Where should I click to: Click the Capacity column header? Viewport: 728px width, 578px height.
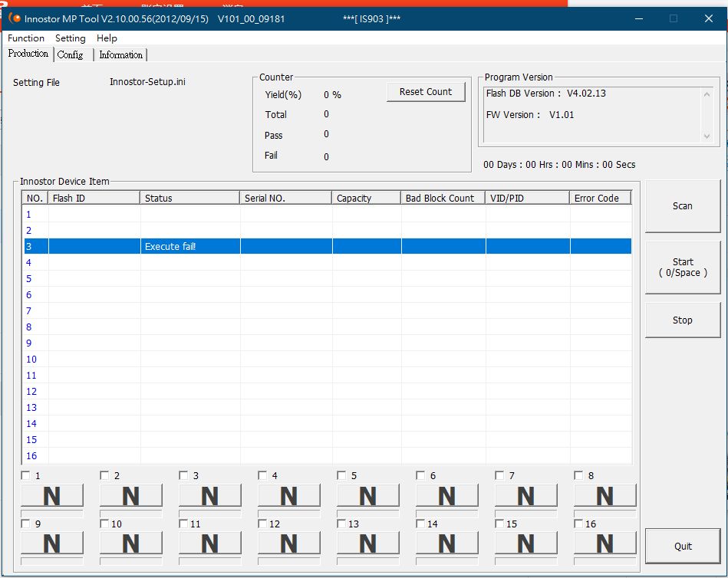click(367, 198)
